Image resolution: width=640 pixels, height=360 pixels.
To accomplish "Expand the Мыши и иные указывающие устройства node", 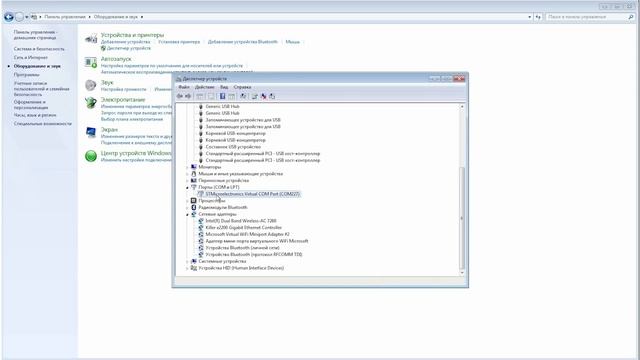I will tap(187, 174).
